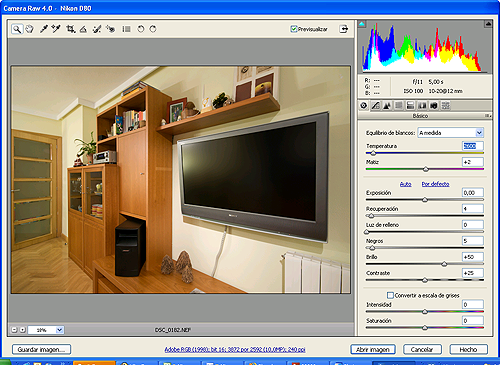Click the Abrir imagen button
Image resolution: width=500 pixels, height=365 pixels.
(x=373, y=349)
